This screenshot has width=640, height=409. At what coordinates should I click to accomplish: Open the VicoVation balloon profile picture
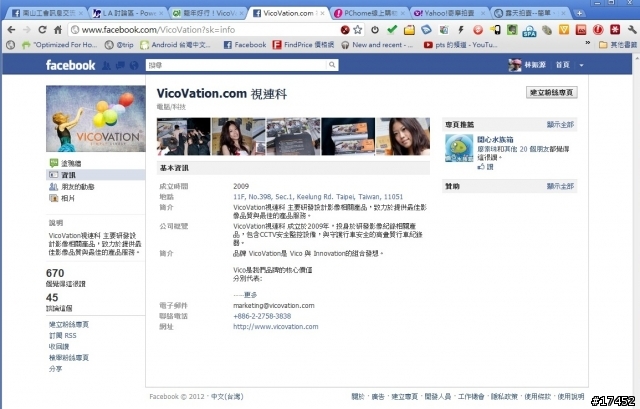[96, 118]
